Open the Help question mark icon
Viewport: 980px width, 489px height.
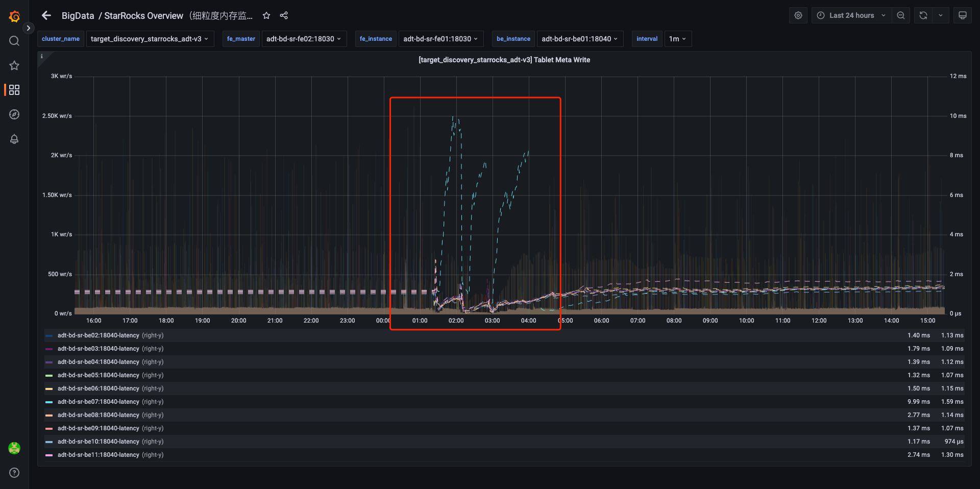(14, 473)
